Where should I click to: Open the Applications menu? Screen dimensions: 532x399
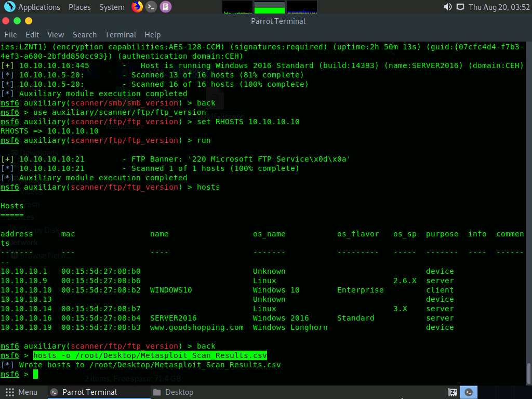point(39,7)
